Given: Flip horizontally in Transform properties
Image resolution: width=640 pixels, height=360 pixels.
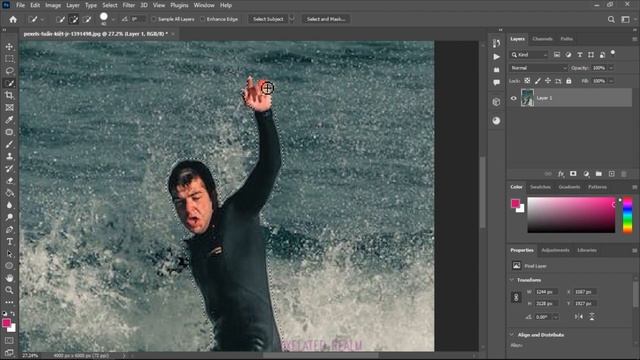Looking at the screenshot, I should 578,317.
